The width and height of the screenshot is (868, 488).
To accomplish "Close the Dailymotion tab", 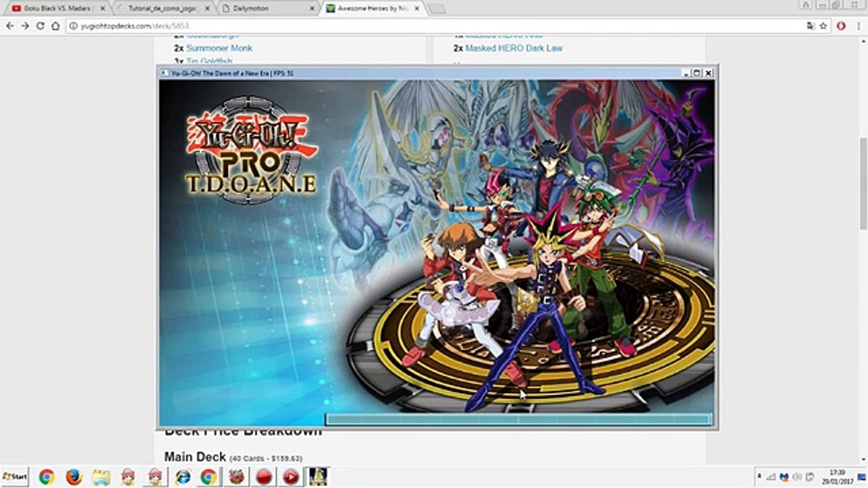I will 312,9.
